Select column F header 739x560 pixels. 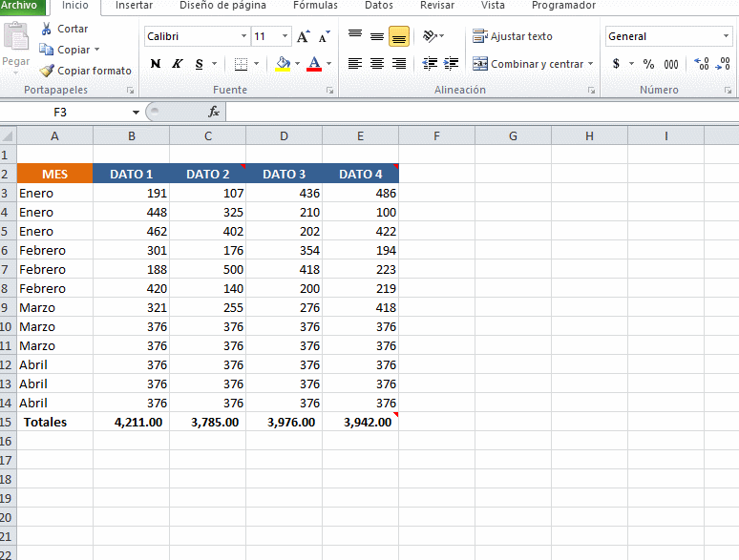436,136
